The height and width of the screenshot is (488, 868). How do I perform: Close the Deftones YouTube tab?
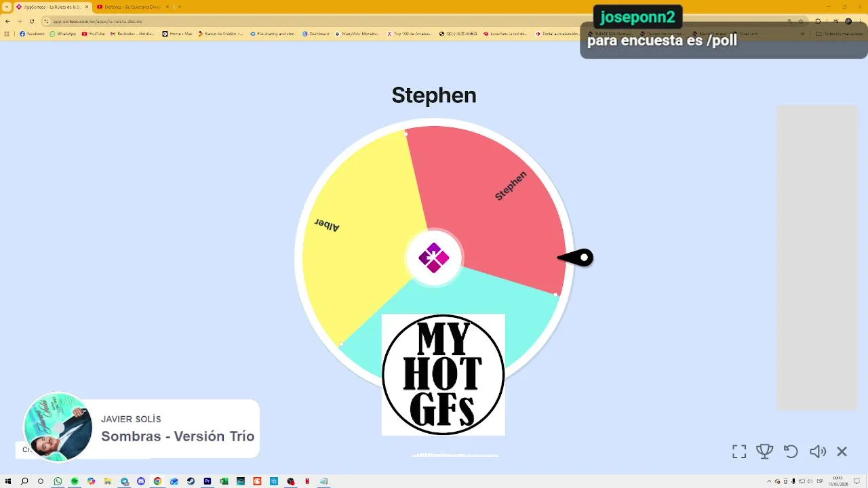point(167,7)
